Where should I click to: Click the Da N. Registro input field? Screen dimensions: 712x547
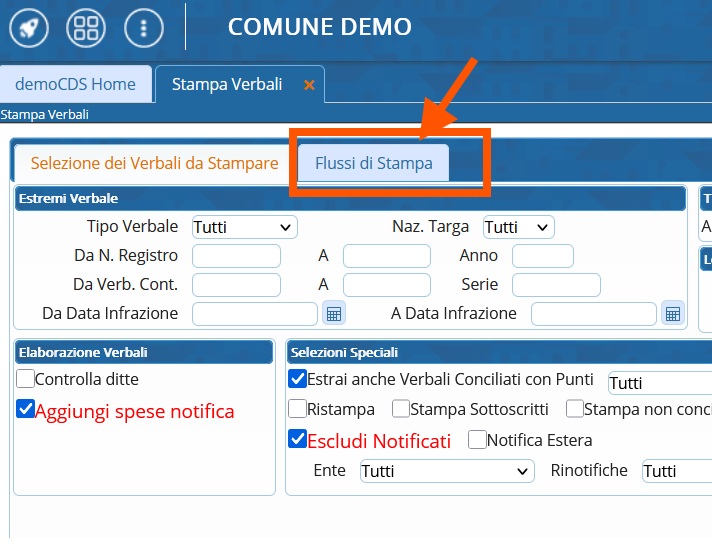point(236,256)
